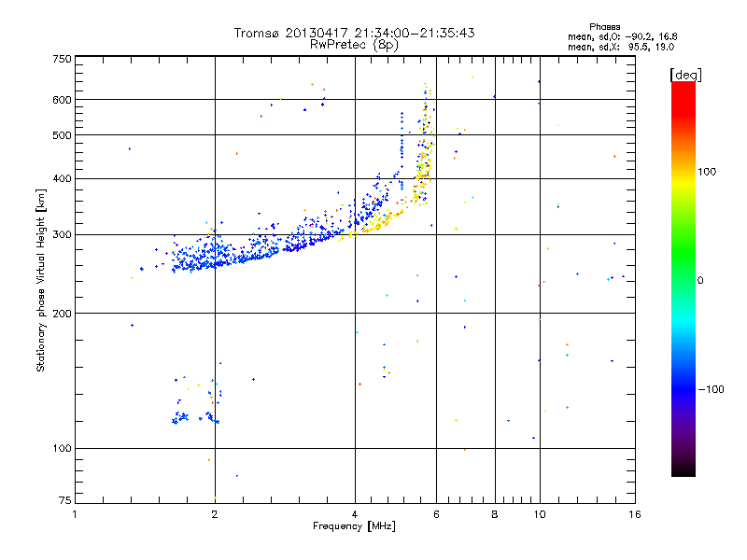Click the Tromsø date and time title

point(354,33)
